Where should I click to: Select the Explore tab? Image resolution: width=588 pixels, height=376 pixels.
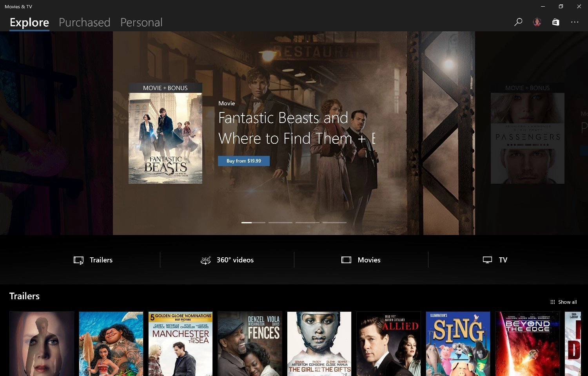point(29,22)
